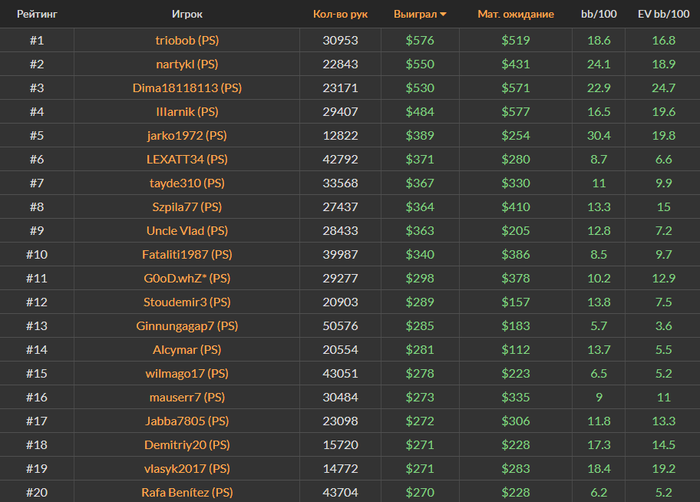Screen dimensions: 700x502
Task: Select Ginnungagap7 (PS) player
Action: [x=187, y=326]
